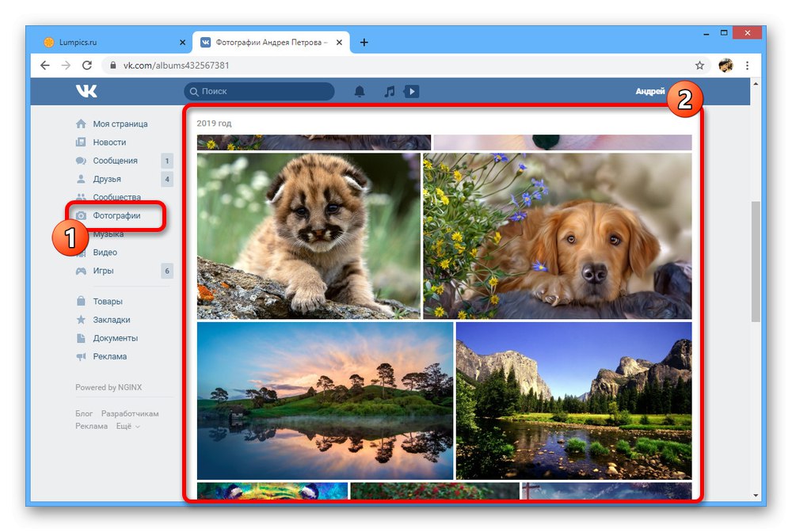Close the Фотографии Андрея Петрова tab
Viewport: 792px width, 532px height.
339,43
